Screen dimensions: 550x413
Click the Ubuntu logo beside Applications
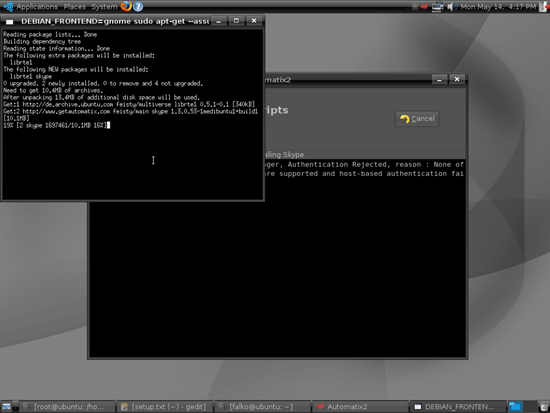coord(8,6)
